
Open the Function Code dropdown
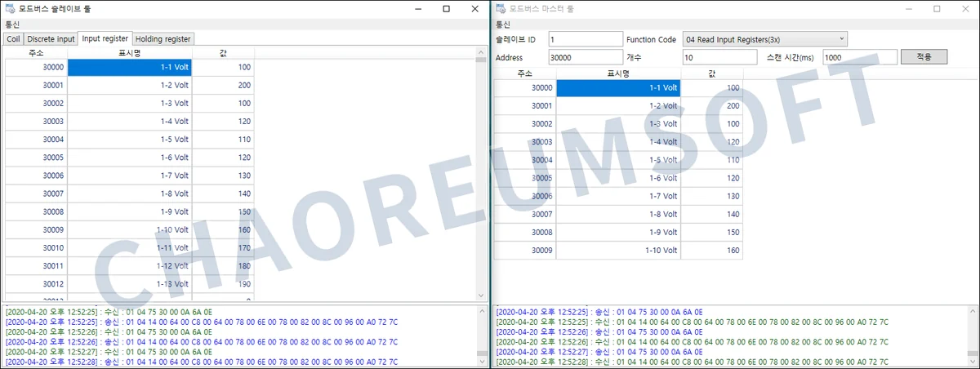coord(766,39)
